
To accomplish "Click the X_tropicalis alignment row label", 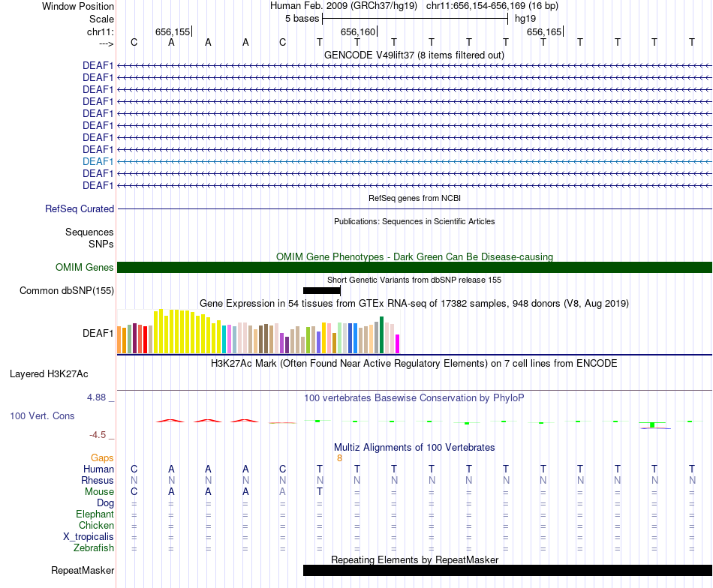I will [x=89, y=537].
